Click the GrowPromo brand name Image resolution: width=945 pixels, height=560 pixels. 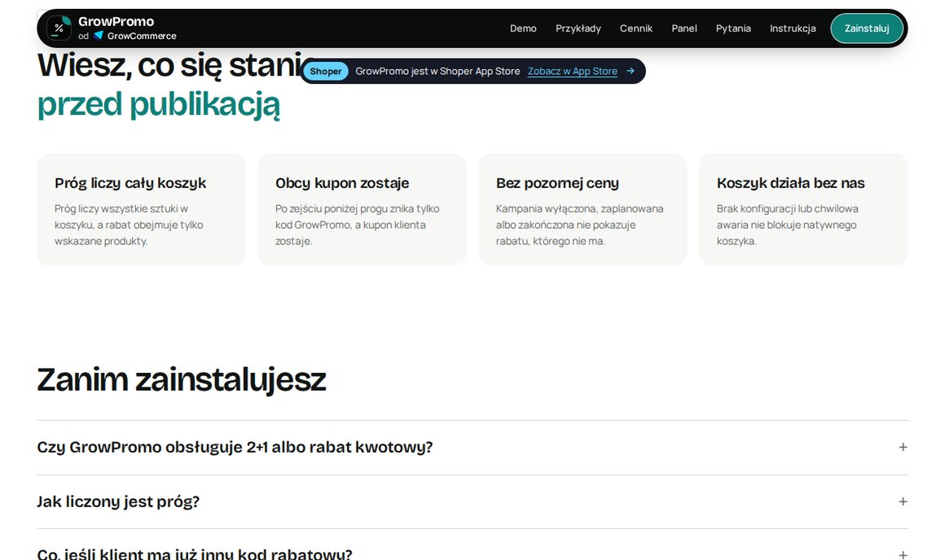(x=116, y=22)
